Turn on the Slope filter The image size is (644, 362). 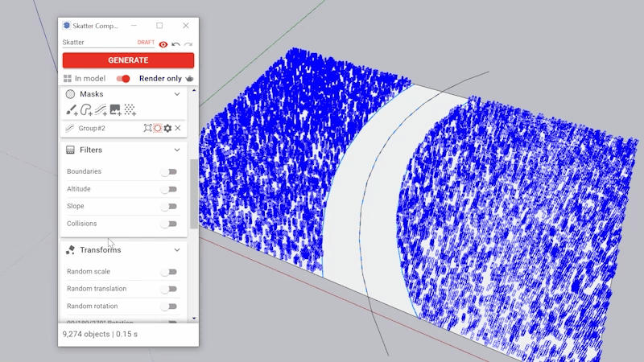tap(168, 207)
